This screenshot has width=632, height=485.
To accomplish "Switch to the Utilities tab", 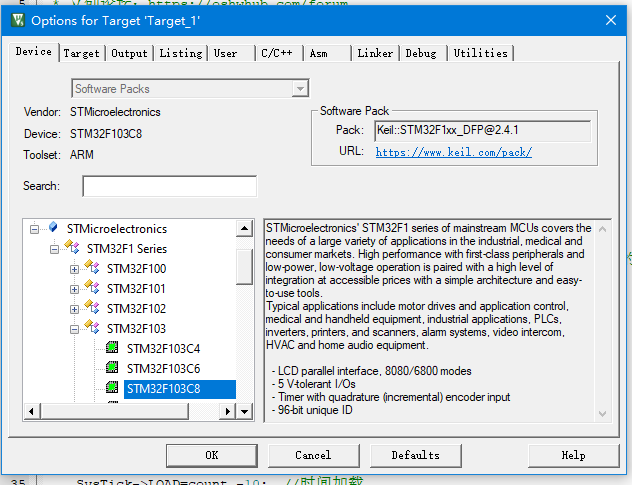I will (x=480, y=53).
